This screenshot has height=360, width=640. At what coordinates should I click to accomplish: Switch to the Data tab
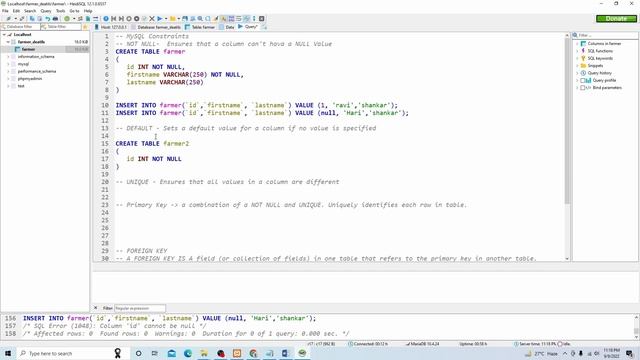pyautogui.click(x=227, y=27)
